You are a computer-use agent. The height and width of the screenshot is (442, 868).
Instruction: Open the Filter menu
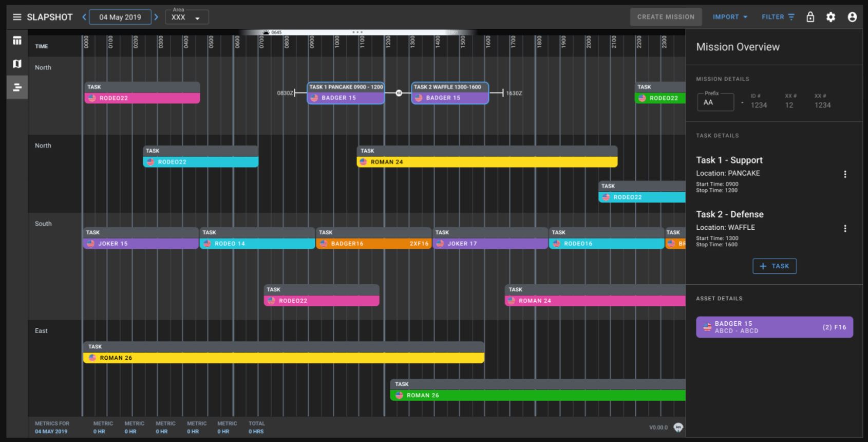pyautogui.click(x=778, y=17)
